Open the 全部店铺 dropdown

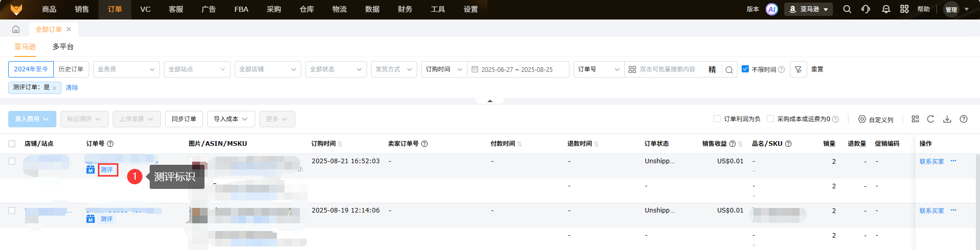[268, 69]
